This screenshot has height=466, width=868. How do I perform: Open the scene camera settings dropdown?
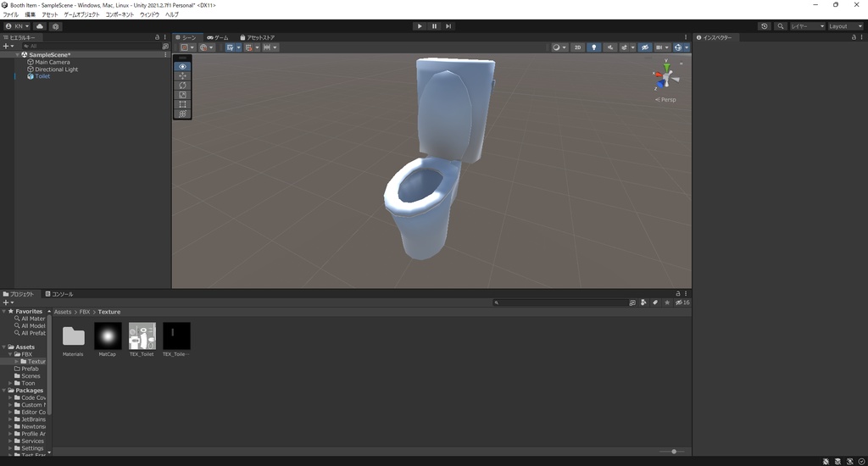click(662, 47)
